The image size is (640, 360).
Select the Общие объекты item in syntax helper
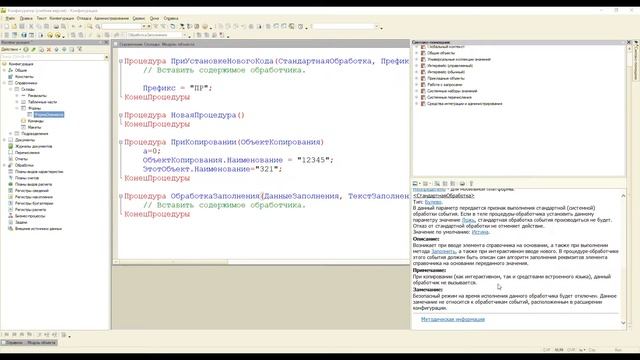click(441, 53)
